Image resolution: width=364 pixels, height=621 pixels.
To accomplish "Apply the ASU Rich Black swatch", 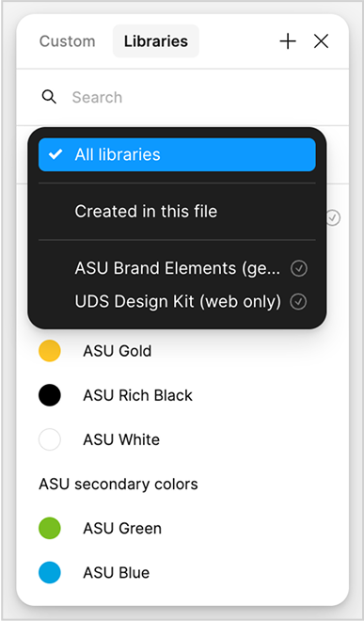I will (50, 395).
